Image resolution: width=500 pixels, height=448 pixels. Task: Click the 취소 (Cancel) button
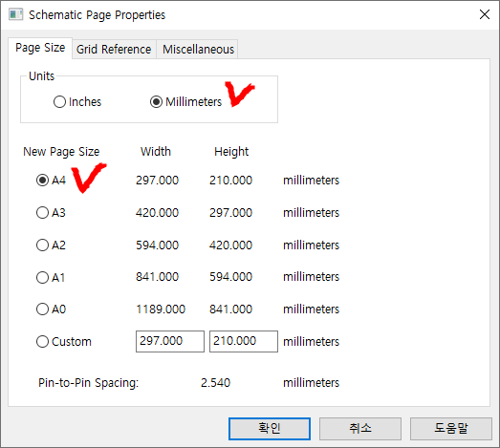(360, 429)
